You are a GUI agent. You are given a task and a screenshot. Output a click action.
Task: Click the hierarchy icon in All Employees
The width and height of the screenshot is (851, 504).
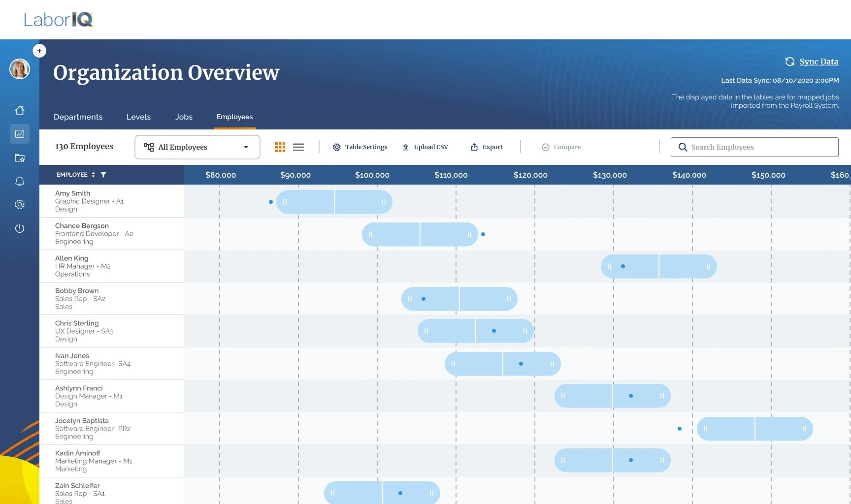149,147
